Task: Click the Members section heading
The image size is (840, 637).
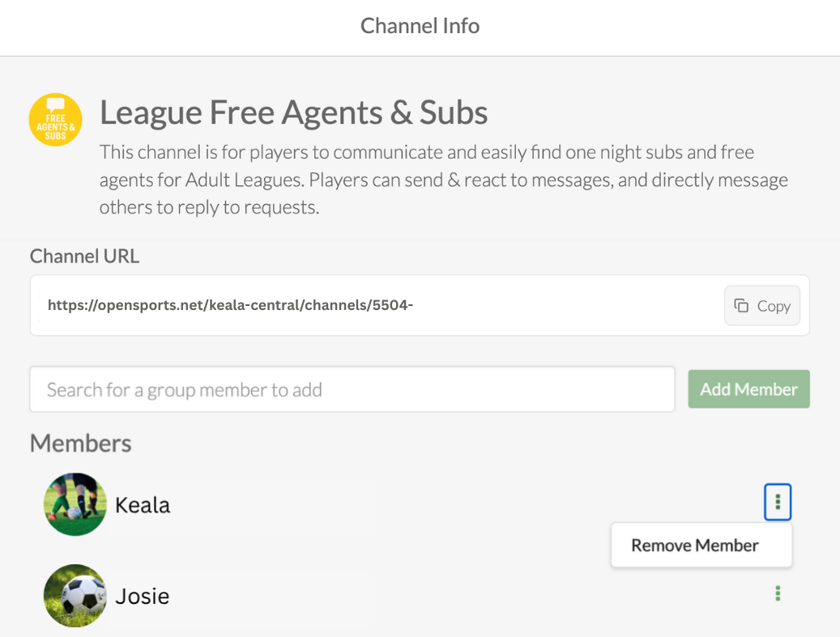Action: point(81,444)
